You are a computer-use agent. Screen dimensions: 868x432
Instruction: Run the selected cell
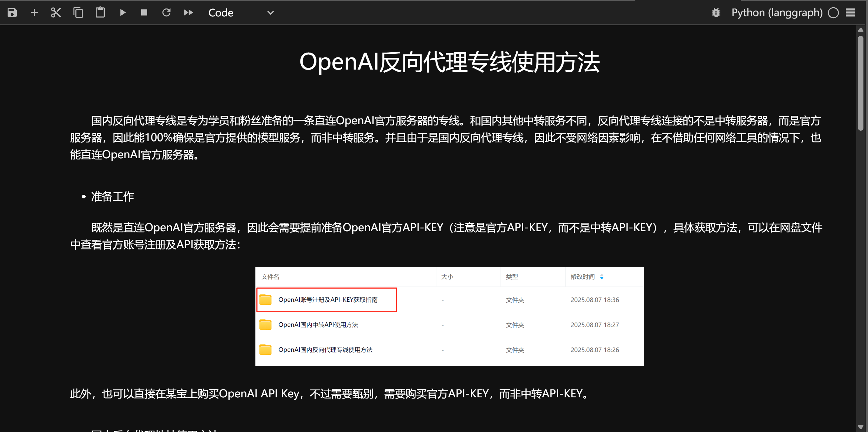coord(123,13)
